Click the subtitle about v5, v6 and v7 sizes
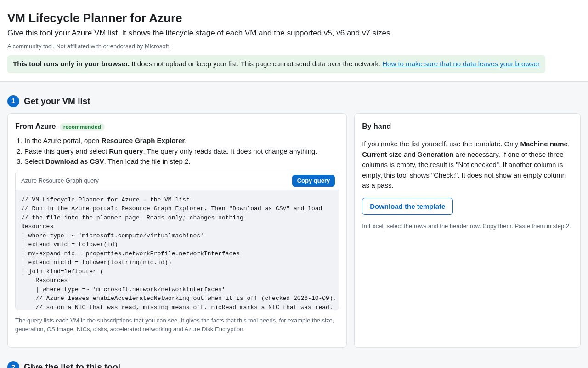The image size is (588, 368). 200,33
